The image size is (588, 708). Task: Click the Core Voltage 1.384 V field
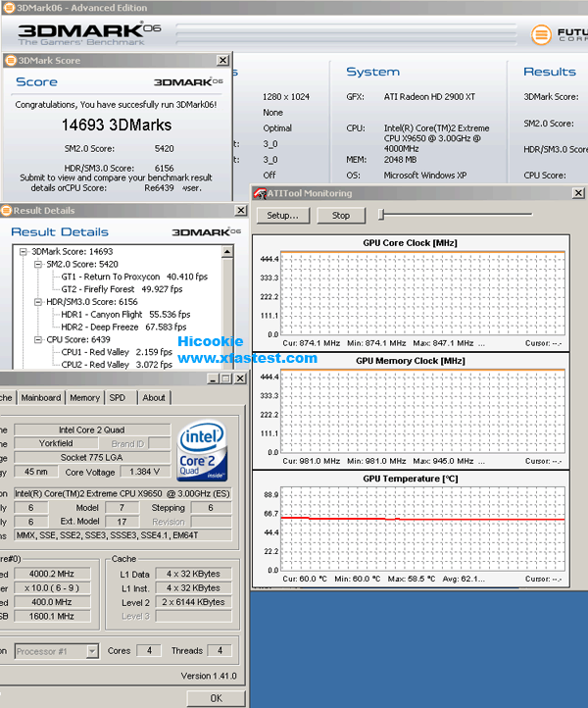(145, 472)
